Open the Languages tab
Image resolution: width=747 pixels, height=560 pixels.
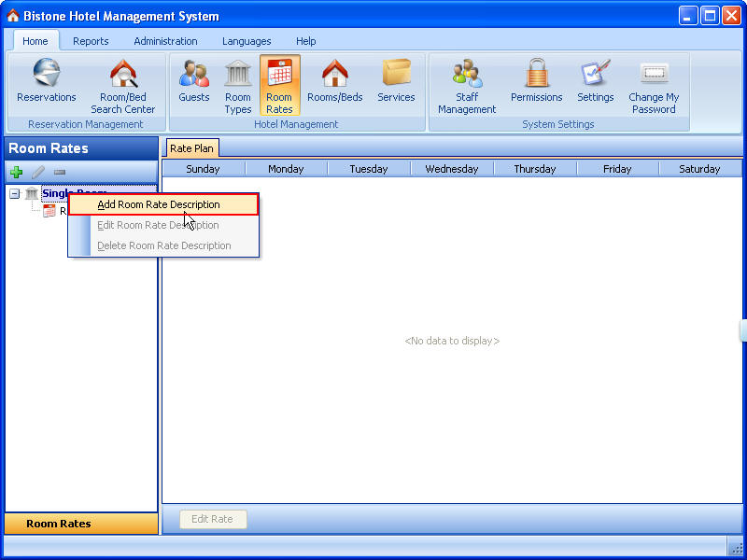click(247, 41)
